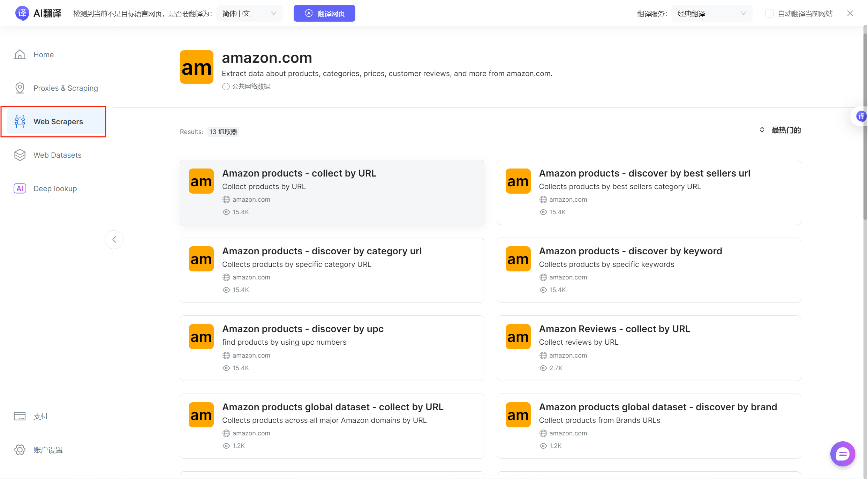Click the 13 抓取器 results badge
This screenshot has height=479, width=868.
(223, 132)
